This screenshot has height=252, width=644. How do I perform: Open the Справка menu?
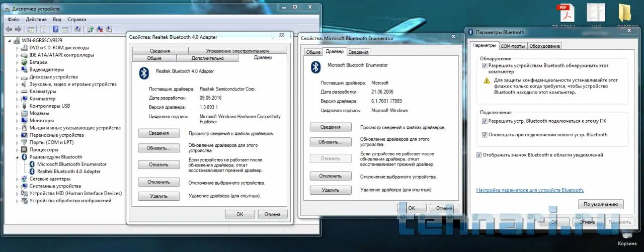tap(76, 19)
